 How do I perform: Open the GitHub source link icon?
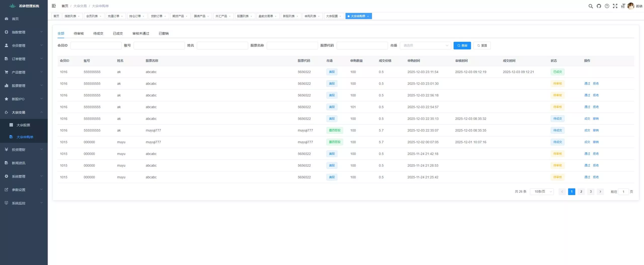click(x=599, y=6)
